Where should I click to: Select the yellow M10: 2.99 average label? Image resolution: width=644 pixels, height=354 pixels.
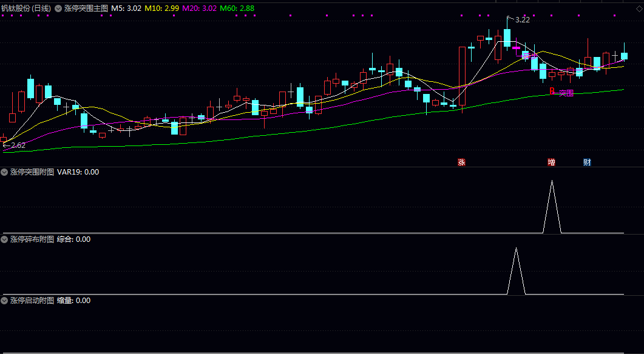[x=161, y=8]
